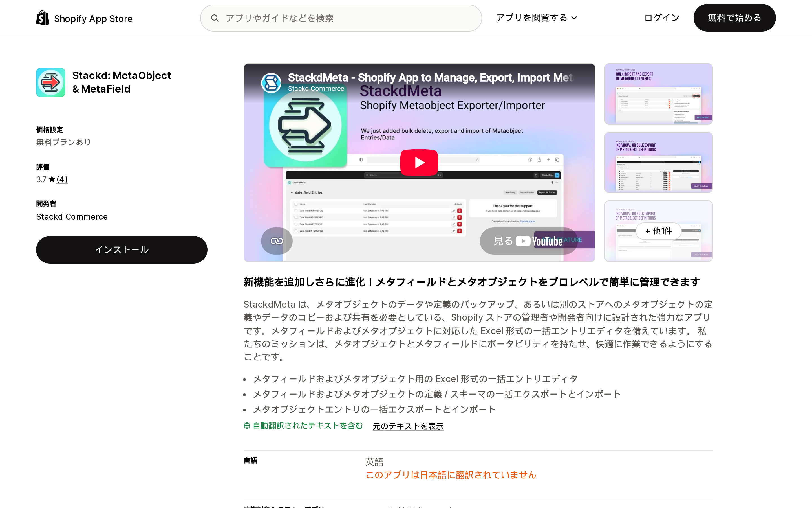
Task: Open the (4) reviews link
Action: click(x=62, y=179)
